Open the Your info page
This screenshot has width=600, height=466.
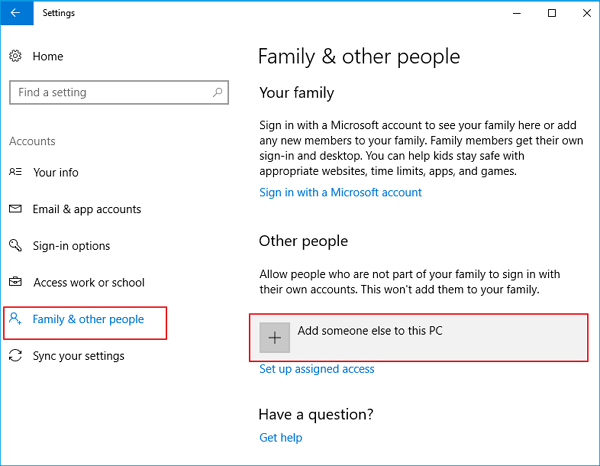pyautogui.click(x=56, y=172)
